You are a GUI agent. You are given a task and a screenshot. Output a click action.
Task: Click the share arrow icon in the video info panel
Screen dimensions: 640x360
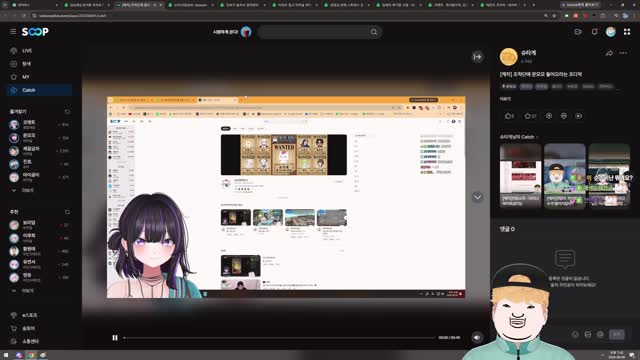[x=609, y=53]
